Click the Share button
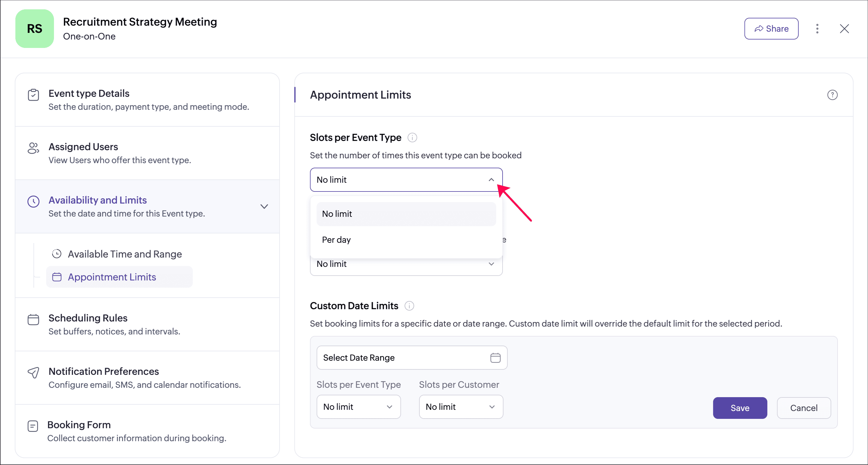The width and height of the screenshot is (868, 465). (x=771, y=29)
